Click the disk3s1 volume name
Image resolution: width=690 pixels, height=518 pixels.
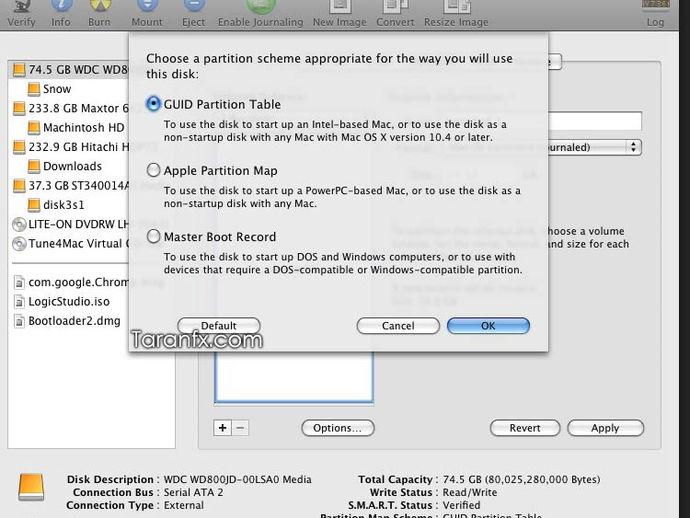coord(64,205)
